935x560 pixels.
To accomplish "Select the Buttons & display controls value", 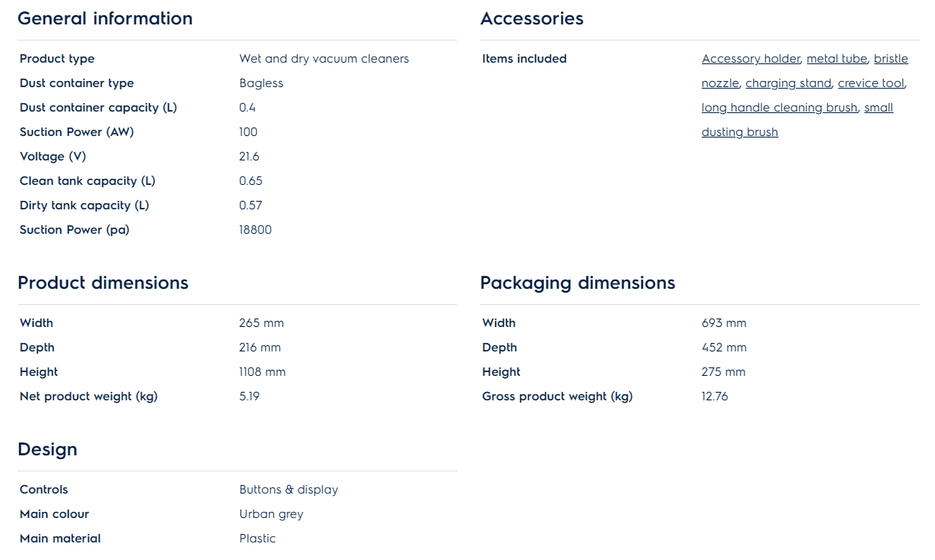I will pos(288,490).
